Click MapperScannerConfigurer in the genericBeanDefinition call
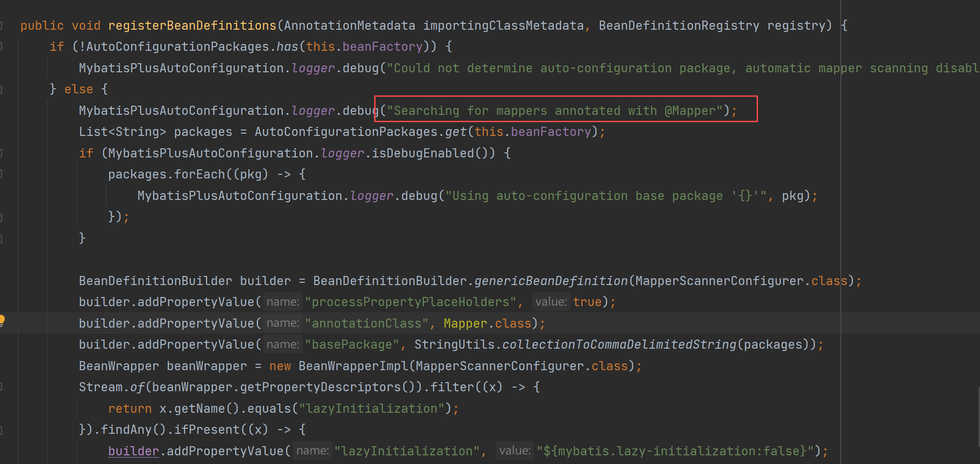 tap(720, 281)
